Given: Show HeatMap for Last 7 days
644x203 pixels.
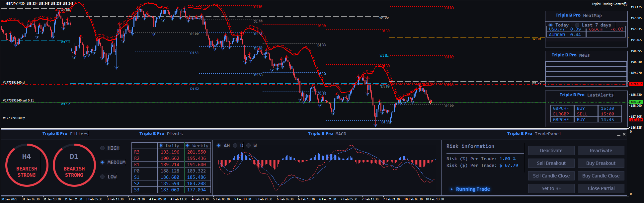Looking at the screenshot, I should click(577, 25).
